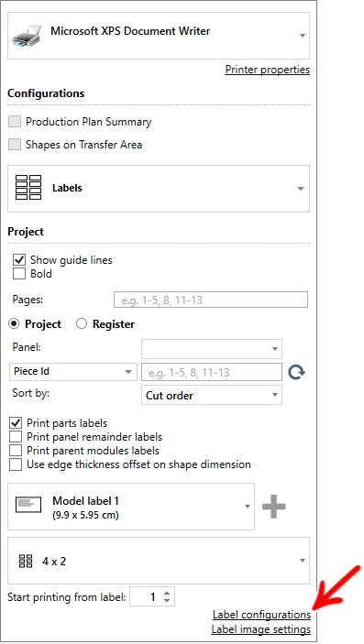Decrease the start label number with down arrow
364x644 pixels.
(x=167, y=600)
